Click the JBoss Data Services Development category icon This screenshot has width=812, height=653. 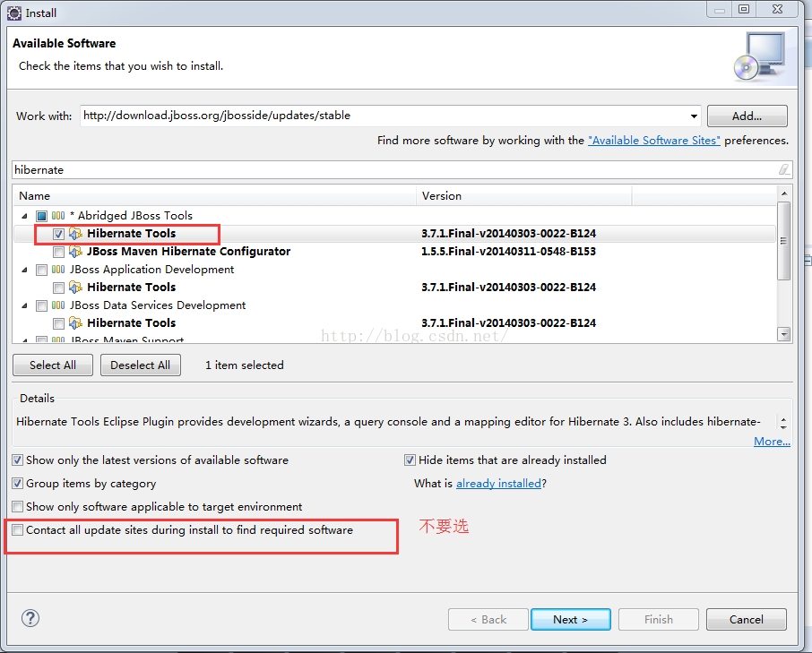pyautogui.click(x=58, y=305)
